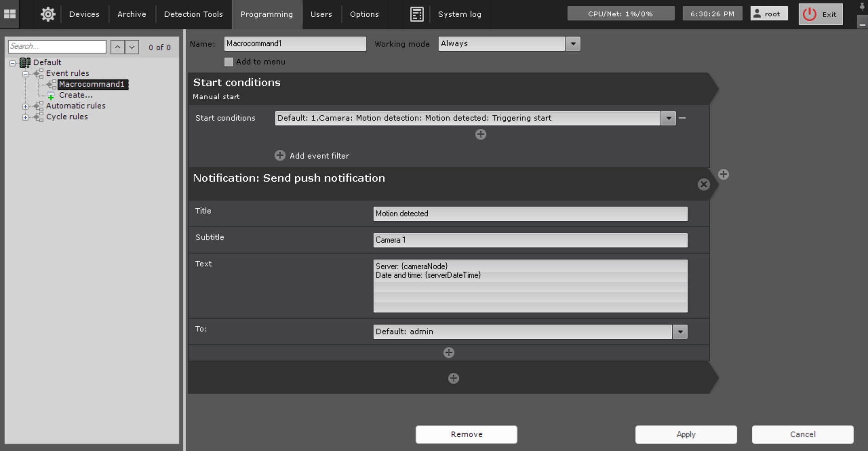Open the layouts grid icon
Image resolution: width=868 pixels, height=451 pixels.
pos(9,14)
